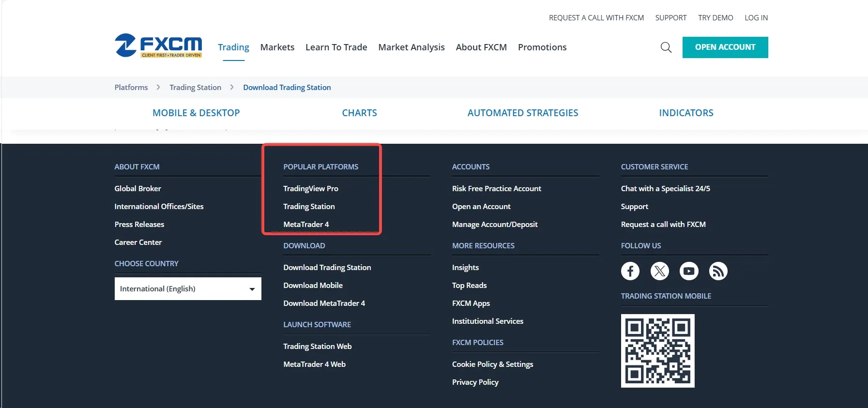
Task: Switch to the Charts tab
Action: tap(360, 113)
